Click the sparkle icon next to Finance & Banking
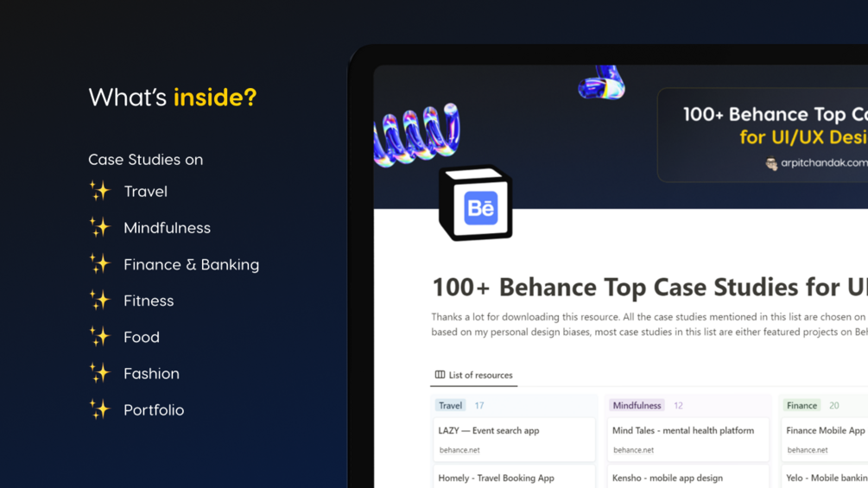The width and height of the screenshot is (868, 488). point(99,263)
